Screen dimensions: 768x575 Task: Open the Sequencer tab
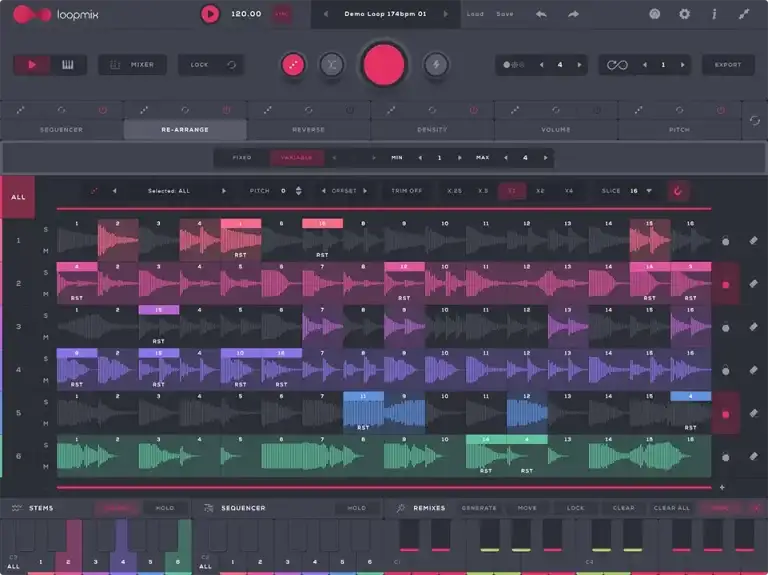(x=61, y=129)
